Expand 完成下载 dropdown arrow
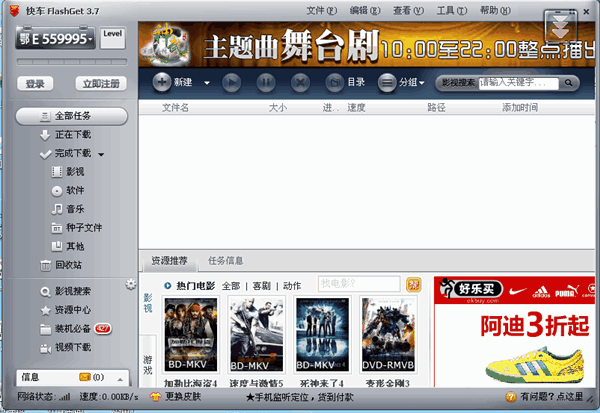 [101, 155]
